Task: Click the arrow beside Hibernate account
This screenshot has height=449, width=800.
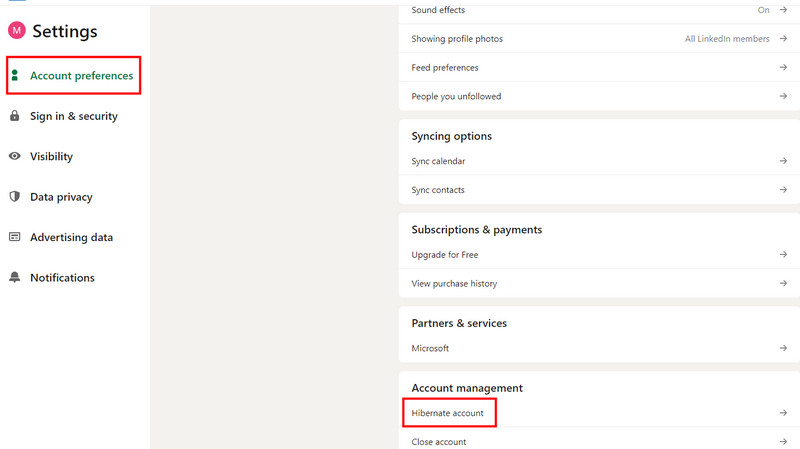Action: 783,413
